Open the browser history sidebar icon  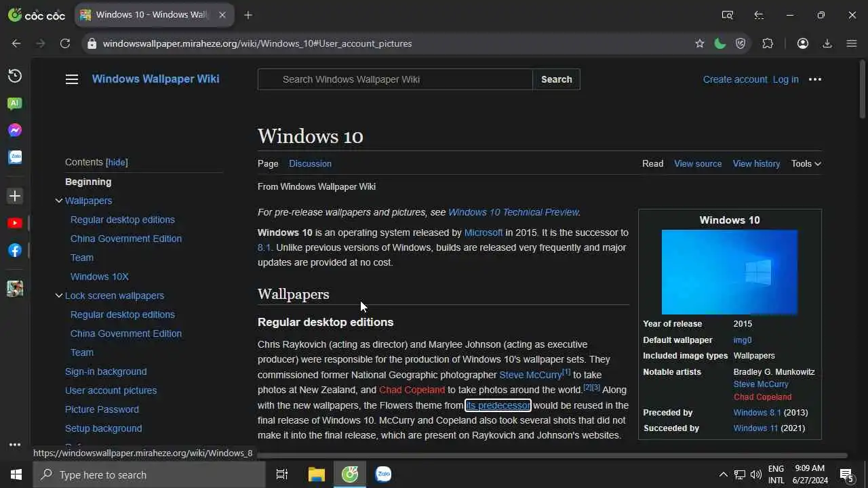click(14, 76)
